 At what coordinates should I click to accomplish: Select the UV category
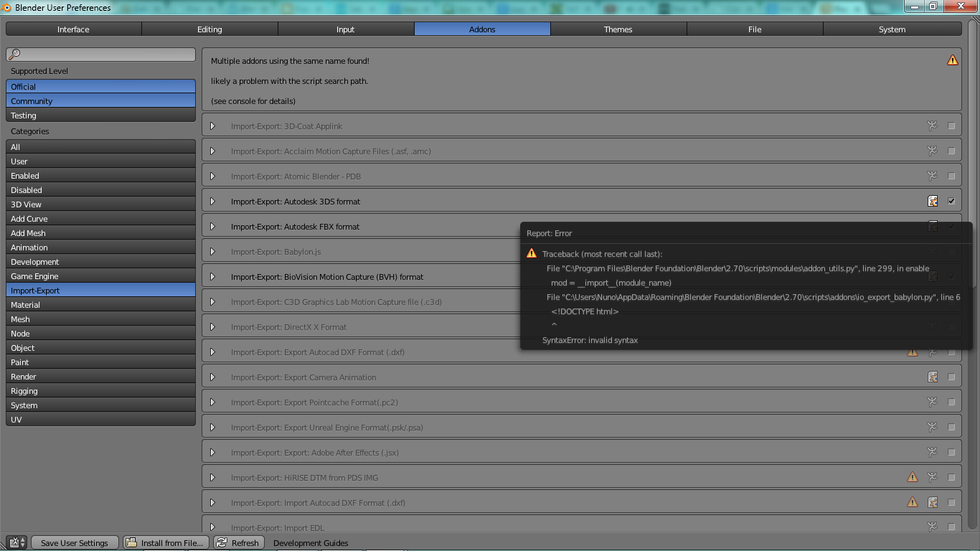coord(100,420)
